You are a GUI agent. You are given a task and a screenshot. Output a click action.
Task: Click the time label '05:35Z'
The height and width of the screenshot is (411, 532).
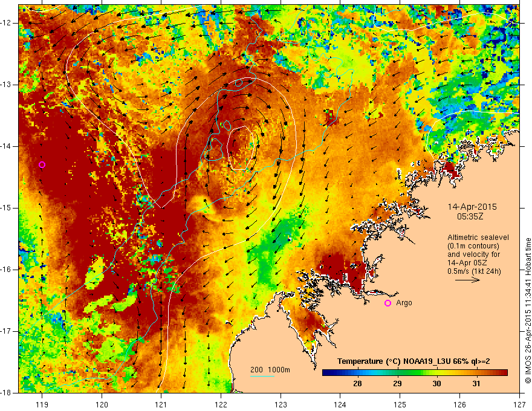point(470,216)
